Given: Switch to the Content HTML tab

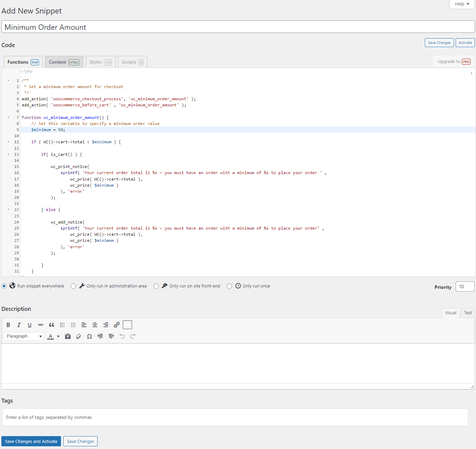Looking at the screenshot, I should click(x=64, y=62).
